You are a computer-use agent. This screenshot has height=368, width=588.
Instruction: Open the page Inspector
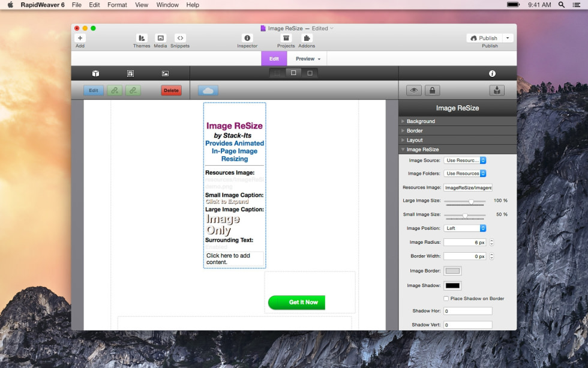247,38
